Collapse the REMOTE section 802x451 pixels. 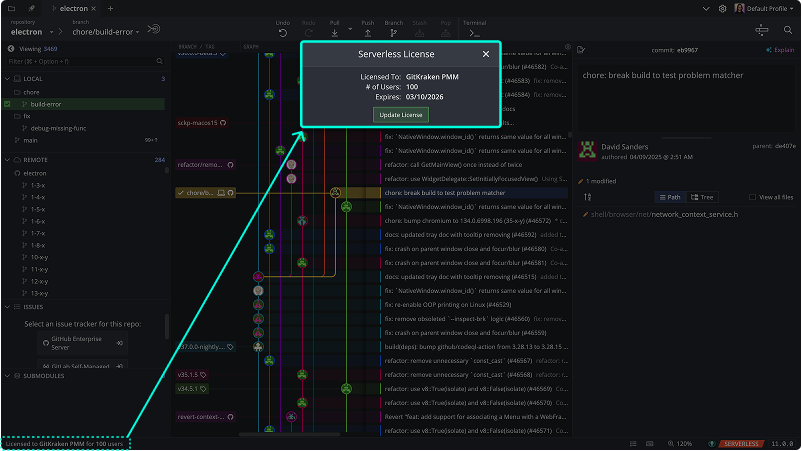10,159
